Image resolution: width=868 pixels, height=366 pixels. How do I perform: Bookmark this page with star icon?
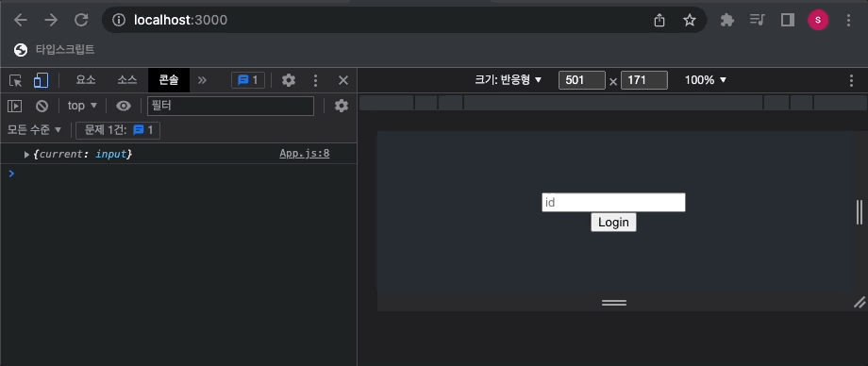click(689, 21)
